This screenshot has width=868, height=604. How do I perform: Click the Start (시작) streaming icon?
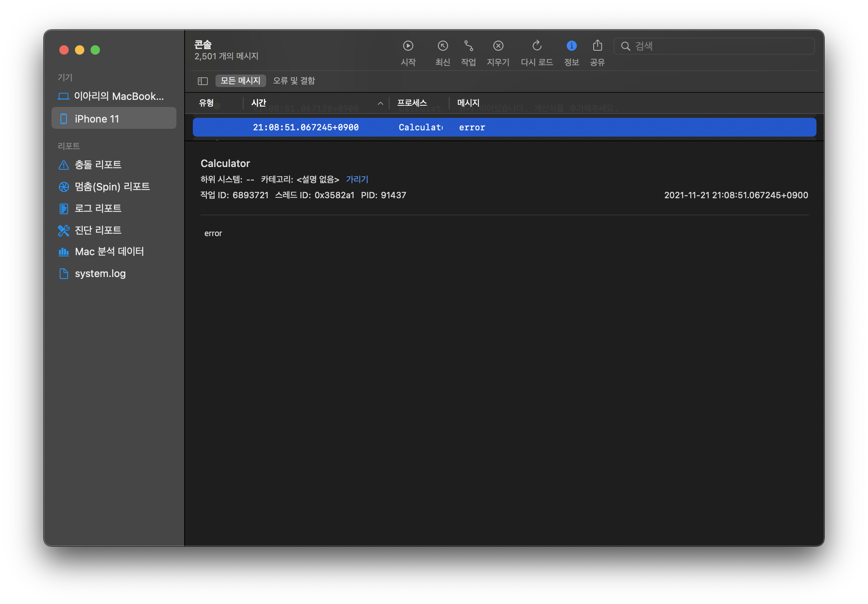(408, 46)
